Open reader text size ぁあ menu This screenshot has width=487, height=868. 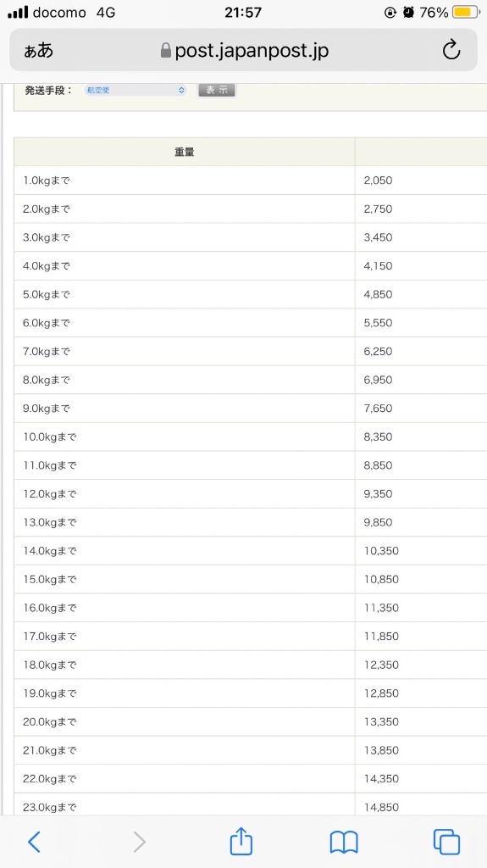point(39,50)
